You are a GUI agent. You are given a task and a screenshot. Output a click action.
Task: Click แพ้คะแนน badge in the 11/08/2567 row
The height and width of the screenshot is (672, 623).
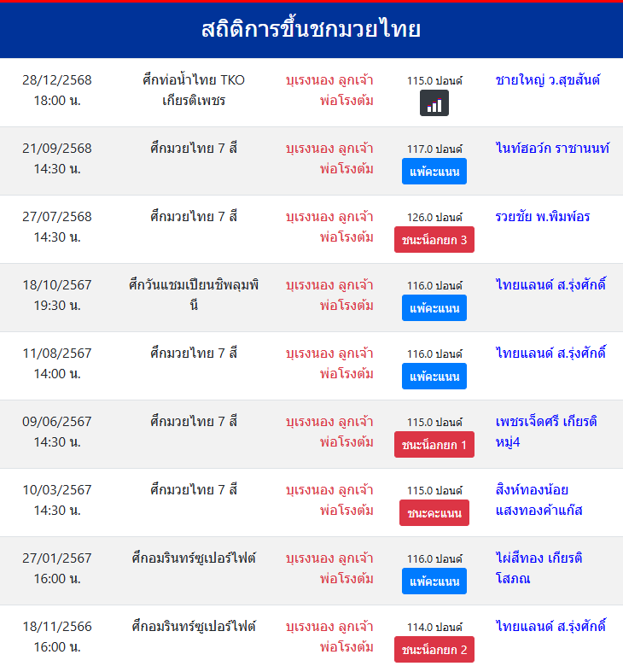tap(434, 377)
